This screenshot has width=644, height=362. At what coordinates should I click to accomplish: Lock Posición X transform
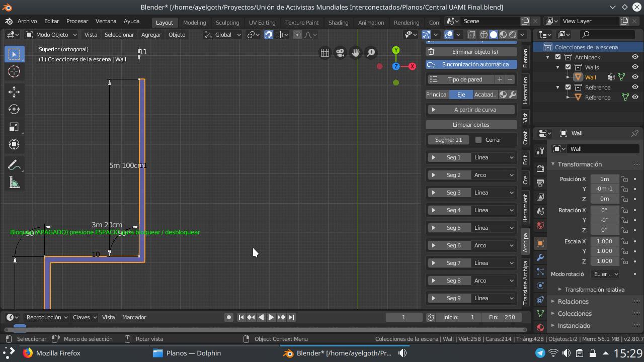click(x=624, y=179)
